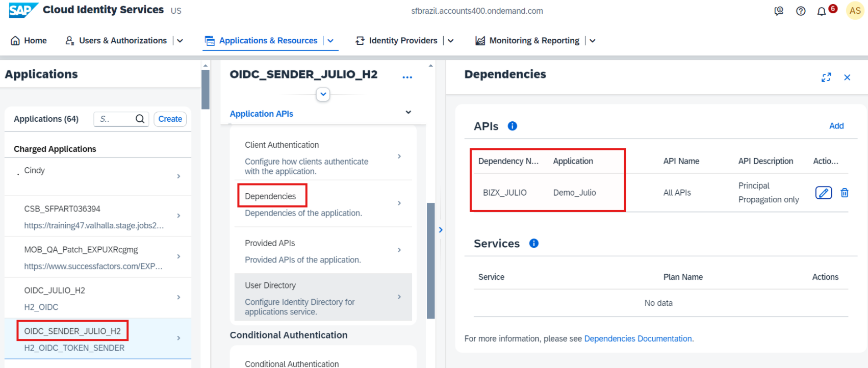Image resolution: width=868 pixels, height=368 pixels.
Task: Expand the Applications & Resources dropdown
Action: (330, 41)
